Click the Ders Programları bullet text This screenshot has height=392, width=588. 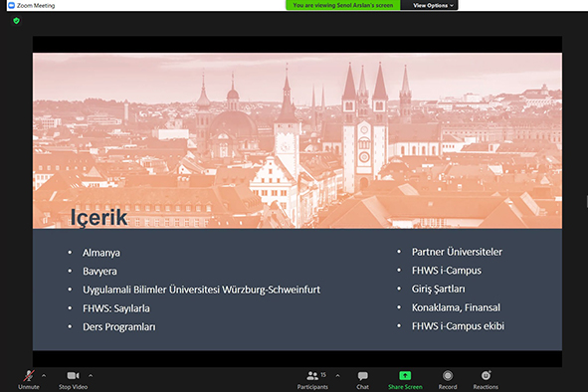pyautogui.click(x=118, y=327)
